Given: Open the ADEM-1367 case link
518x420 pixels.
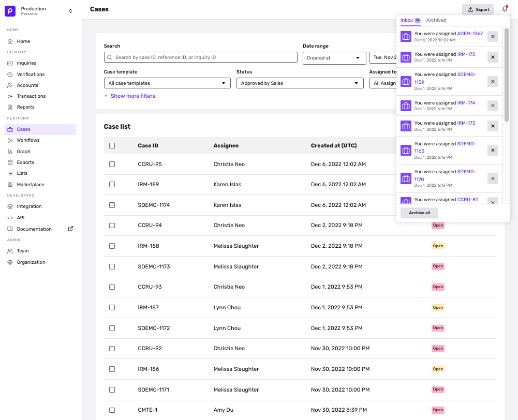Looking at the screenshot, I should pos(470,33).
